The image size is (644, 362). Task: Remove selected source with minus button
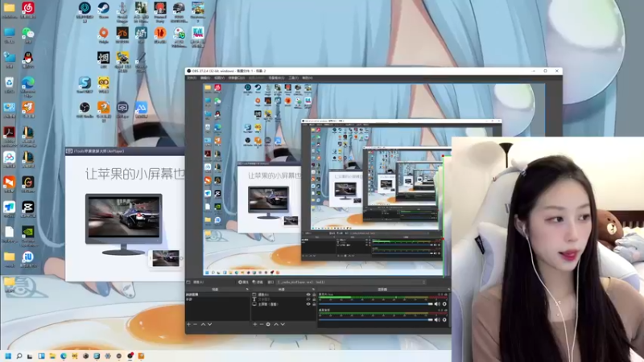[261, 324]
